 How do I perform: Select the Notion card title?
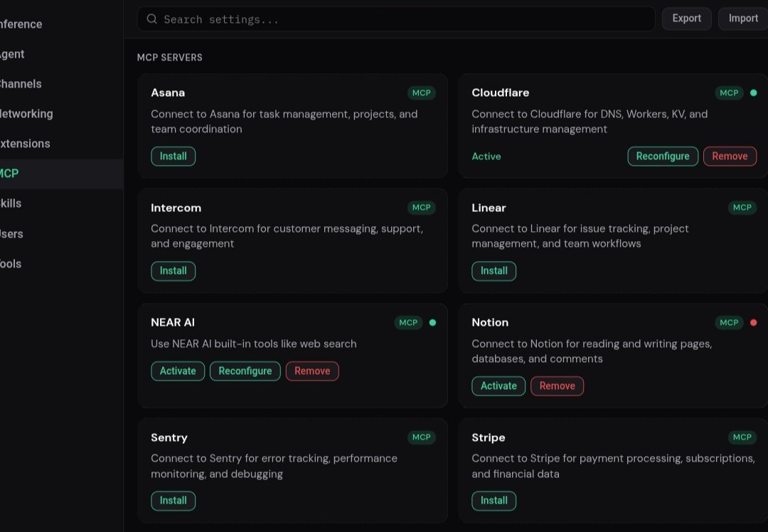[x=490, y=322]
